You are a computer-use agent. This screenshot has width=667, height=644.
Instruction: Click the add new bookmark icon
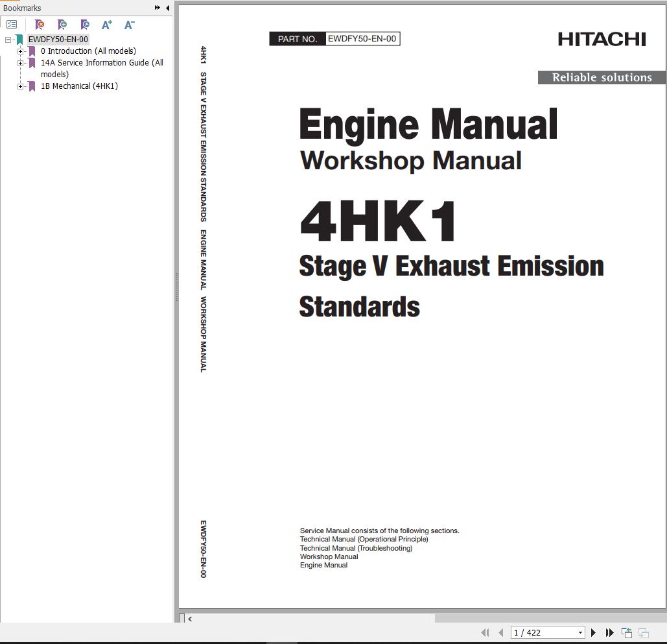coord(62,25)
